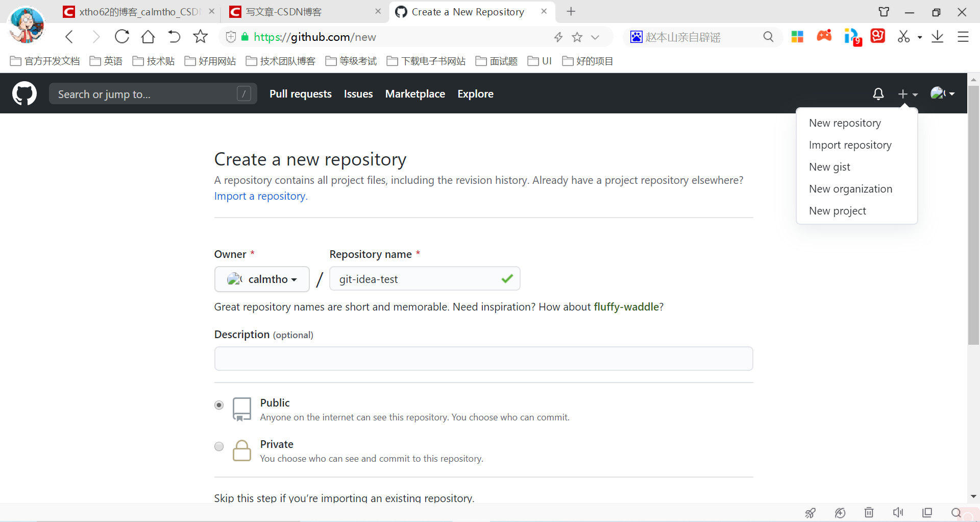Focus the Repository name input field
The height and width of the screenshot is (522, 980).
[425, 279]
